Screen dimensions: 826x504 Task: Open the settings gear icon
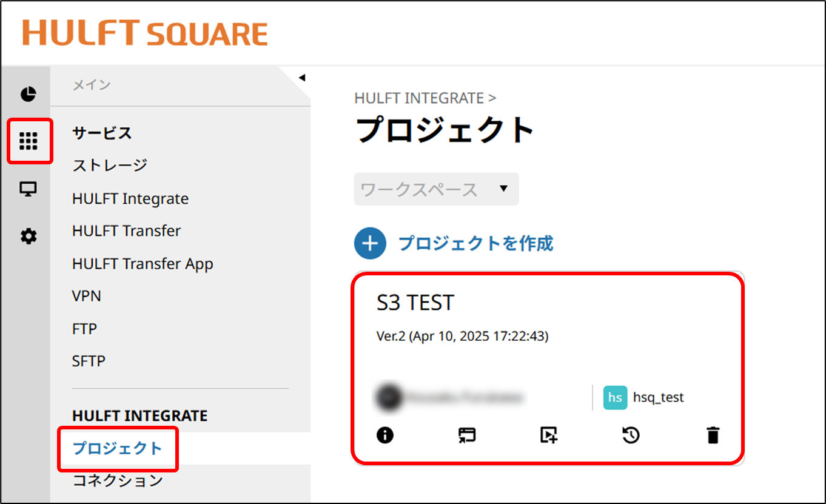[29, 236]
